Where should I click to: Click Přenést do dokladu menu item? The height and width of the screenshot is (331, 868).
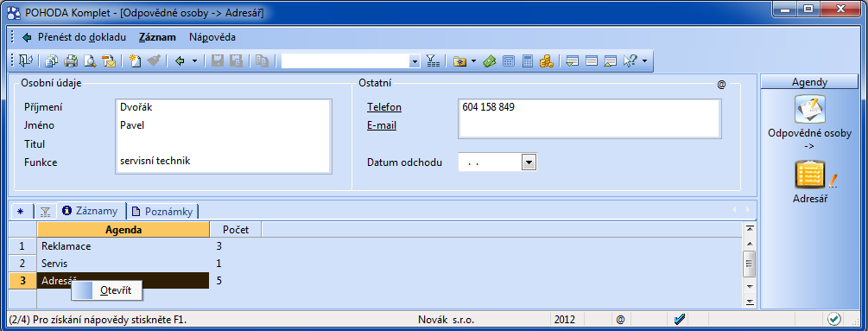[82, 38]
